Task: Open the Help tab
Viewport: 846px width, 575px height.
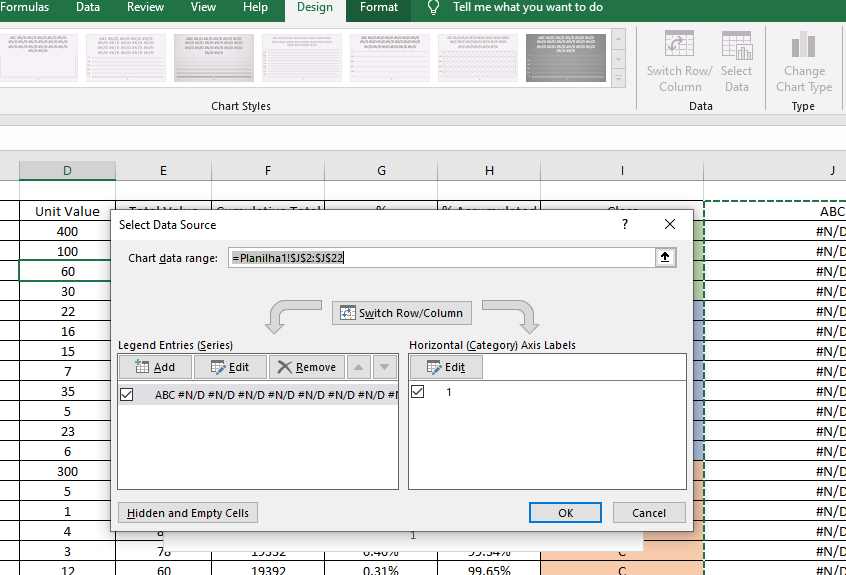Action: coord(255,8)
